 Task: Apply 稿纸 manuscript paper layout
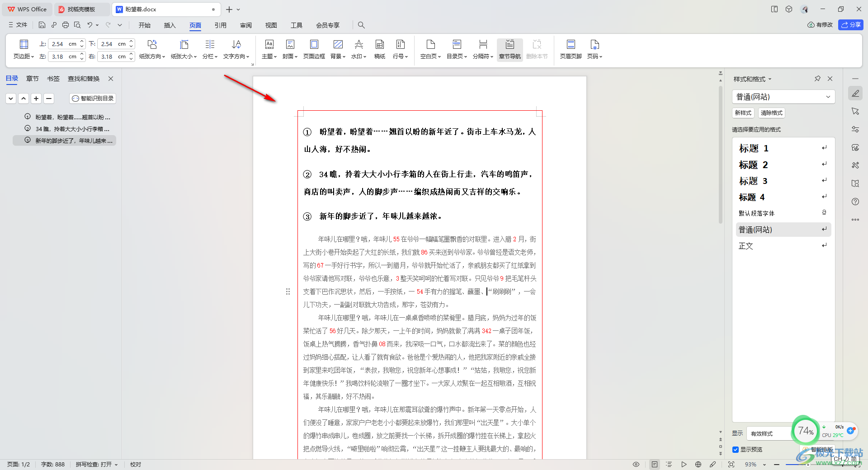point(380,50)
